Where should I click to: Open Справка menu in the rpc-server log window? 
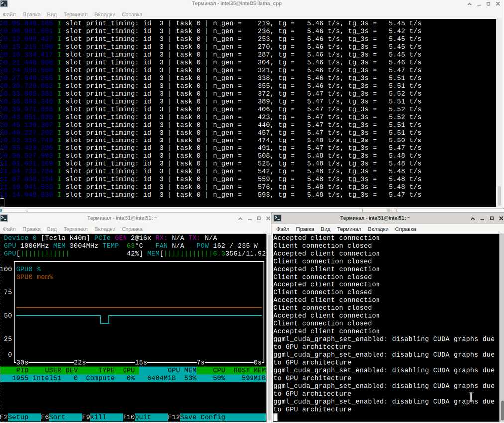tap(405, 229)
